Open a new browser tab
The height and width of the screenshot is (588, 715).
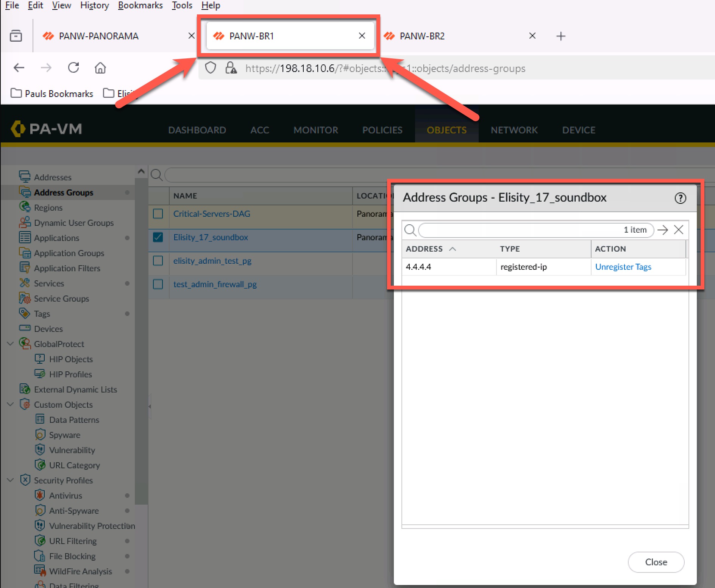pyautogui.click(x=561, y=36)
